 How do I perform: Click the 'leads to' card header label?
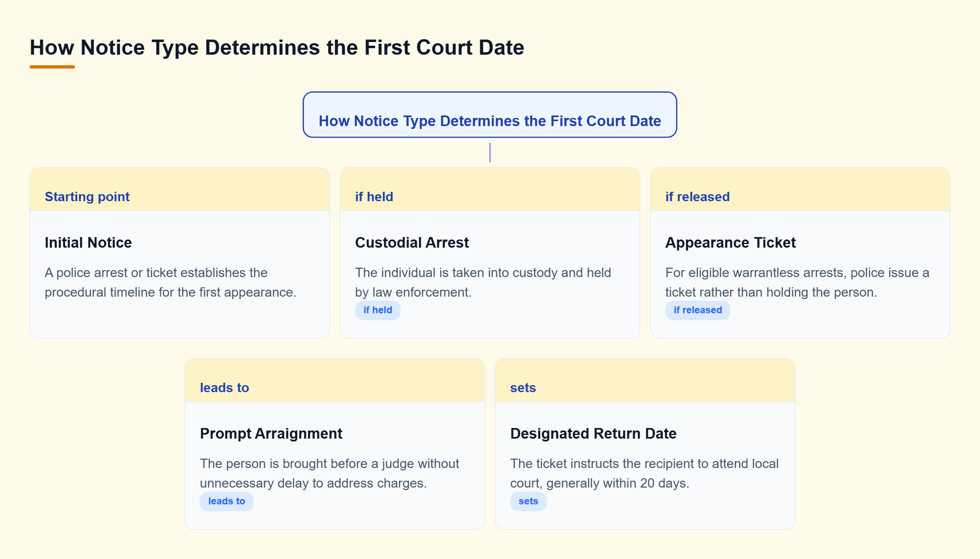pos(224,388)
